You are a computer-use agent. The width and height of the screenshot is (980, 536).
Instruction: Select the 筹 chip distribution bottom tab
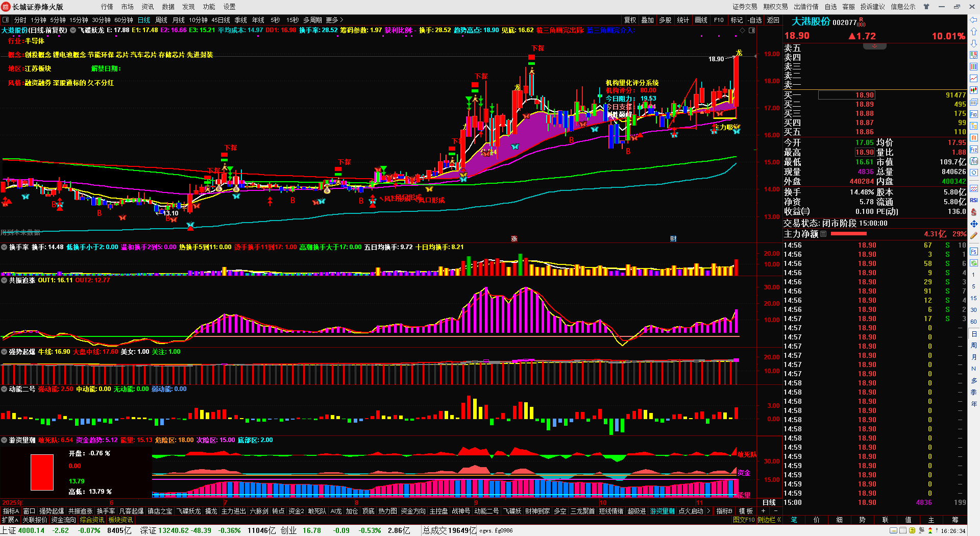955,520
